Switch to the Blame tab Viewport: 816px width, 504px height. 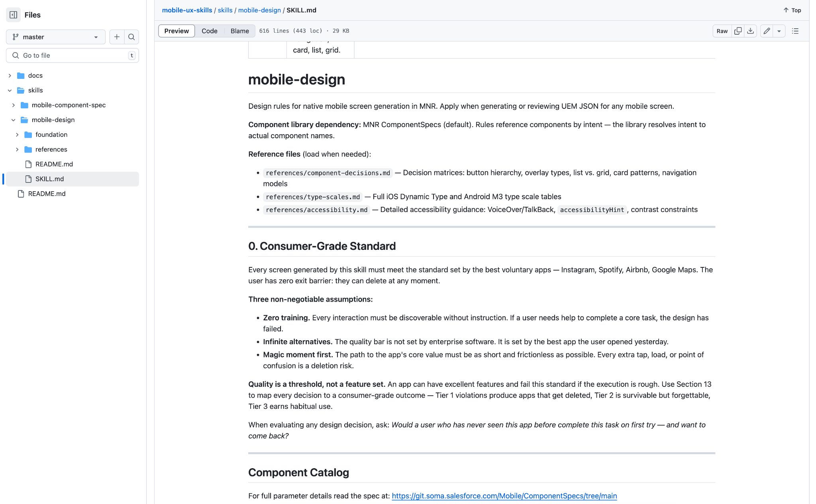pyautogui.click(x=240, y=31)
